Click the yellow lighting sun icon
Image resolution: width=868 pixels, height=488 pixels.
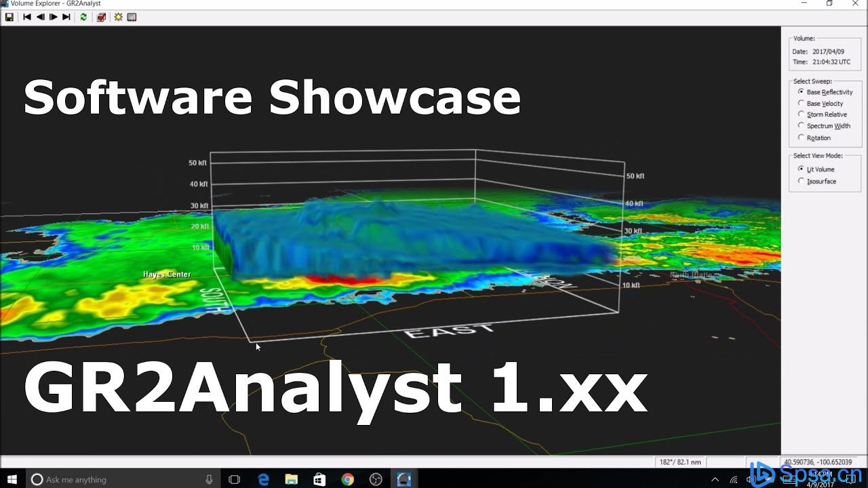118,17
